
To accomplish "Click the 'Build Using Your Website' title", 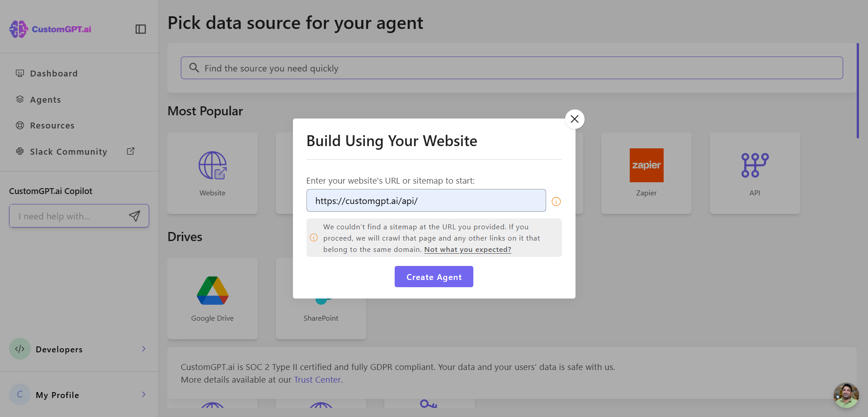I will pyautogui.click(x=392, y=141).
